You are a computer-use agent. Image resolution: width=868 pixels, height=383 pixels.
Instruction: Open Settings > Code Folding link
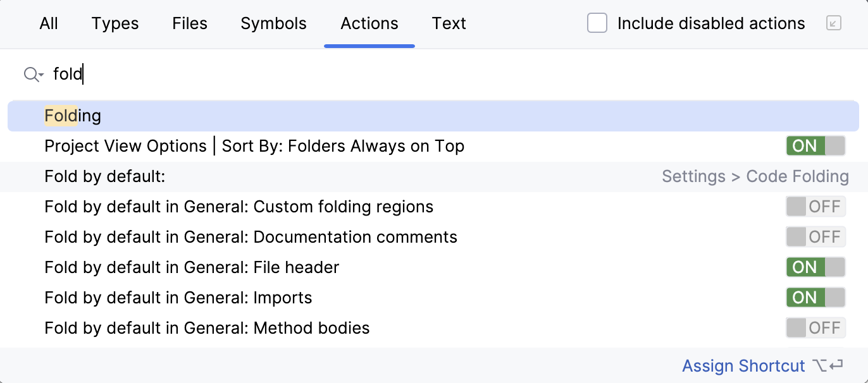coord(755,176)
